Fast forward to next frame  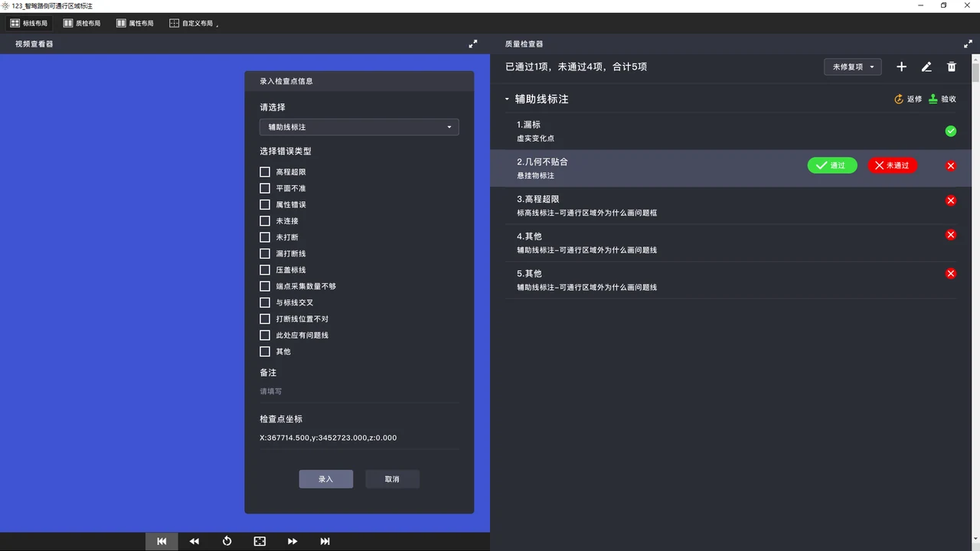tap(292, 541)
